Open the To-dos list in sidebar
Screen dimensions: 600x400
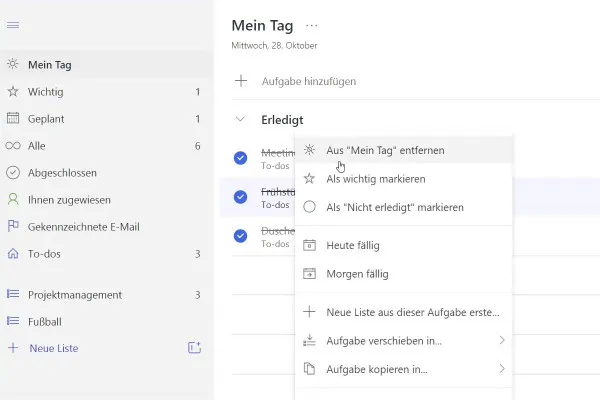click(x=106, y=254)
